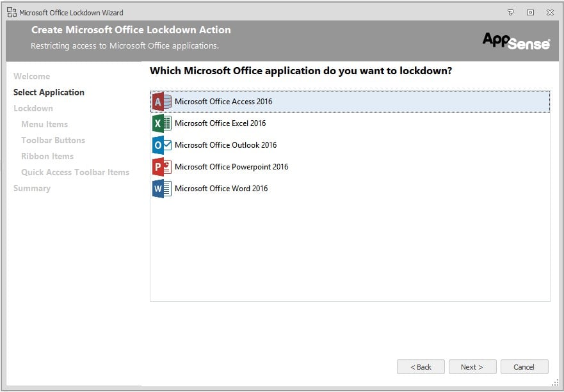
Task: Select the Microsoft Word 2016 icon
Action: 162,189
